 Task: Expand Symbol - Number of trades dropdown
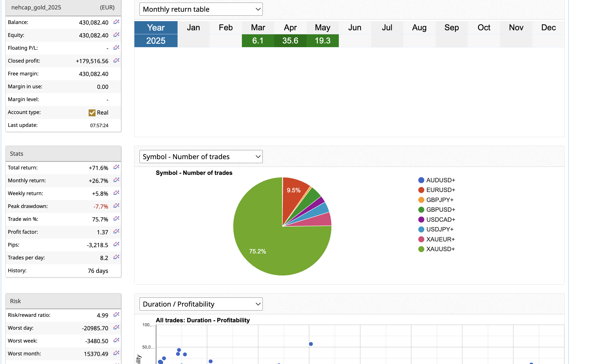(x=201, y=157)
